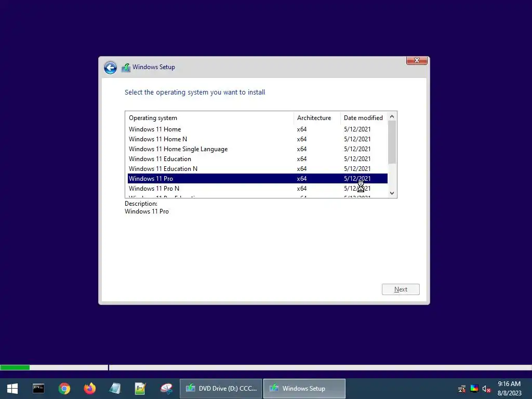Click the colorful display tray icon

point(474,389)
